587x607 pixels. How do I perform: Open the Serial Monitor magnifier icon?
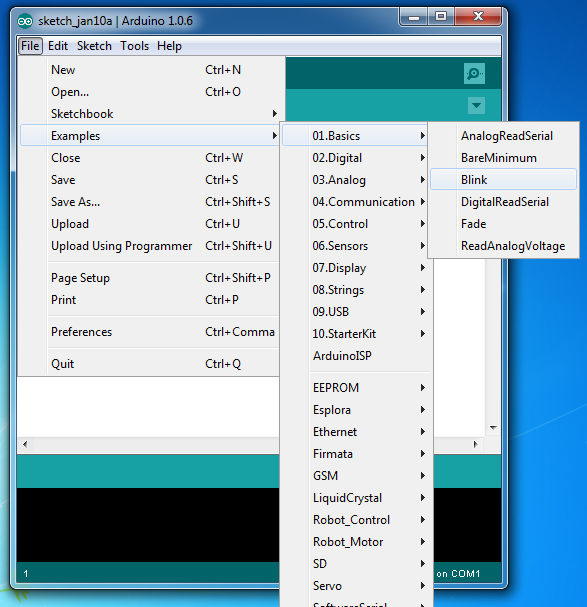(474, 73)
